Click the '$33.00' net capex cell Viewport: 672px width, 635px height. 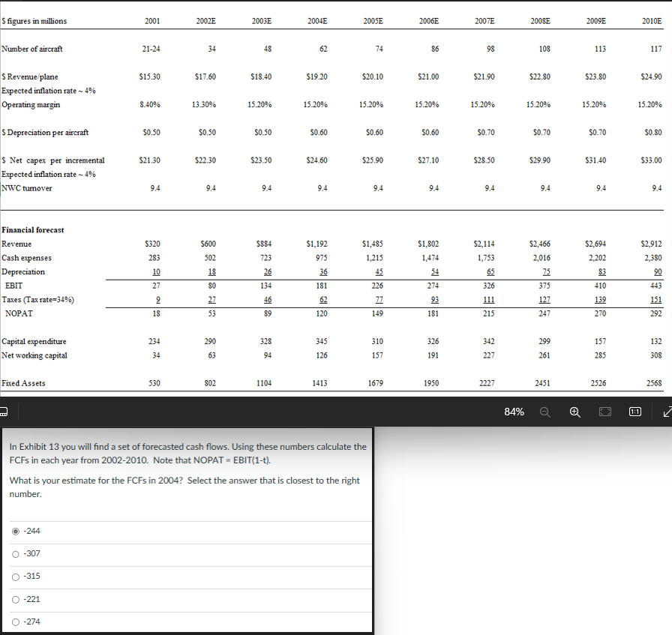[652, 160]
